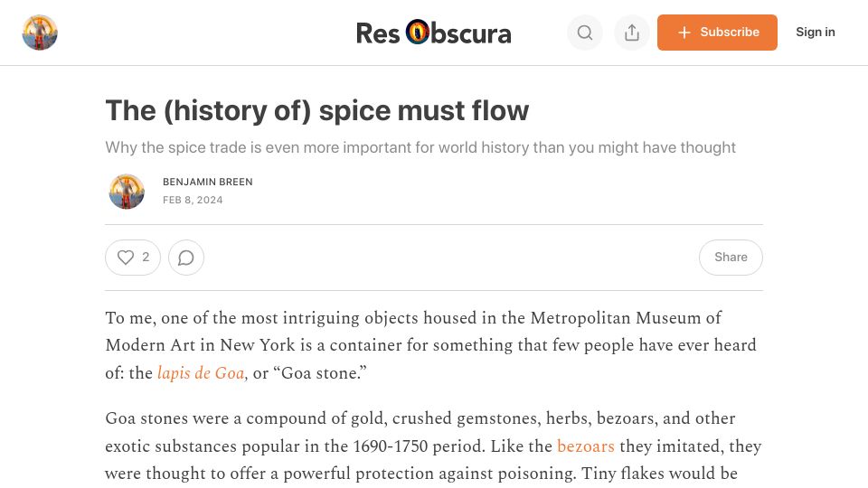
Task: Open author Benjamin Breen's profile name
Action: point(208,182)
